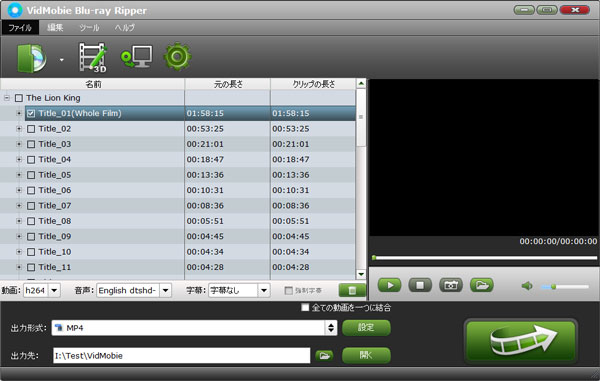Viewport: 600px width, 381px height.
Task: Open the 3D video edit tool
Action: [x=93, y=57]
